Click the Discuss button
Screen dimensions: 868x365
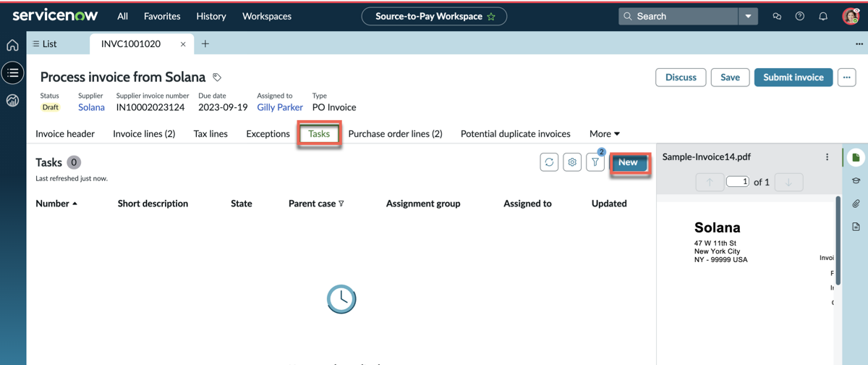tap(681, 77)
